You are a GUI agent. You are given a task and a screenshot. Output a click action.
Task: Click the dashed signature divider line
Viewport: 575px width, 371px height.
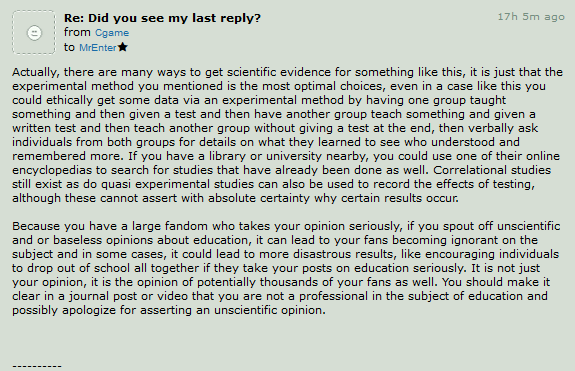37,366
